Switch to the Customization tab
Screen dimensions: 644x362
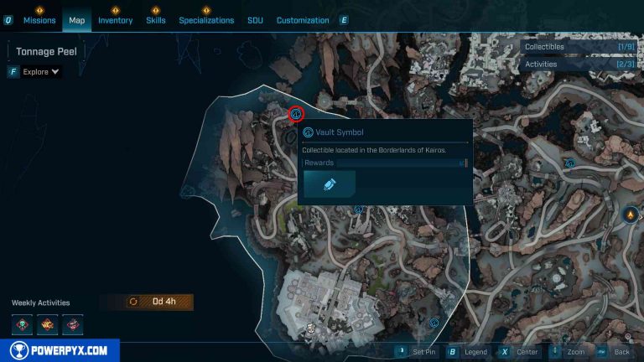(x=303, y=20)
